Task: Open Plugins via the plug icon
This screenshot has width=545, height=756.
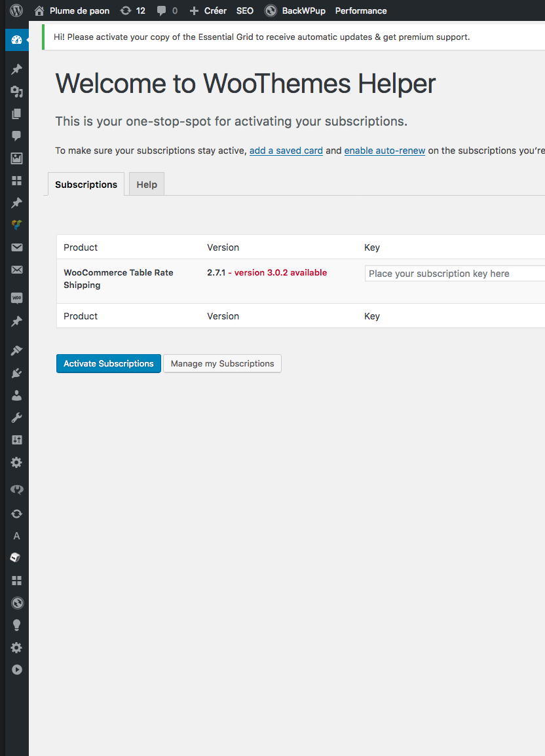Action: [16, 372]
